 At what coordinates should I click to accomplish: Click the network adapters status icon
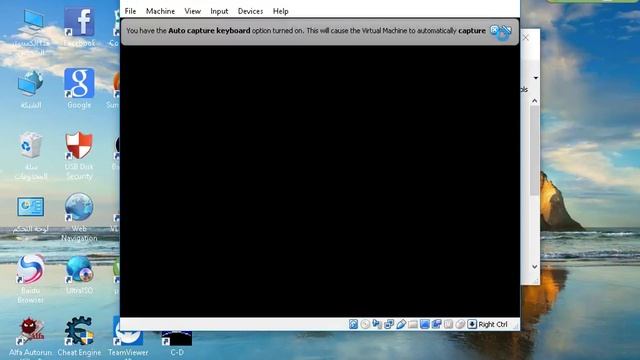[x=389, y=324]
